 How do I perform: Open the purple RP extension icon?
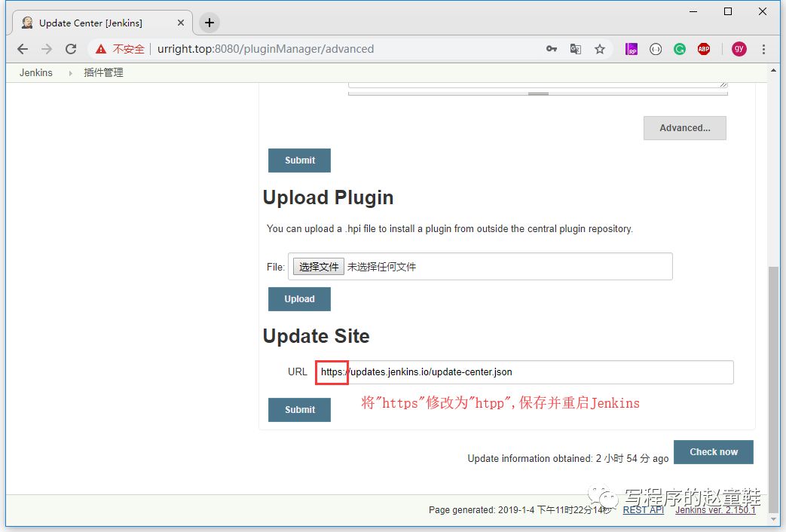point(631,49)
